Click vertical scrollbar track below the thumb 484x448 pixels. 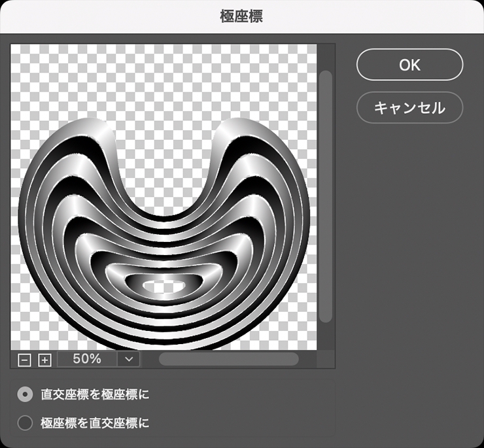click(x=326, y=336)
